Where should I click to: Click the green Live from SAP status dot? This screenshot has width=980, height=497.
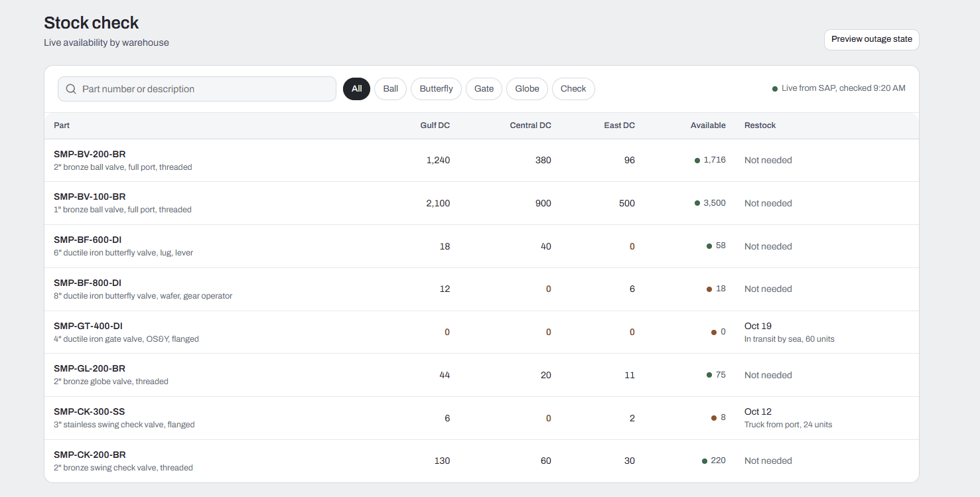pyautogui.click(x=775, y=89)
